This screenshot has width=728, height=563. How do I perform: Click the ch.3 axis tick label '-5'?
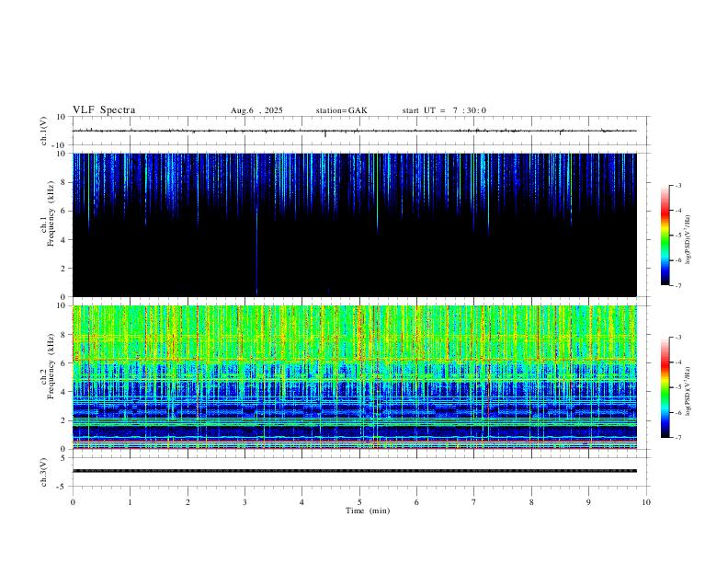point(62,487)
